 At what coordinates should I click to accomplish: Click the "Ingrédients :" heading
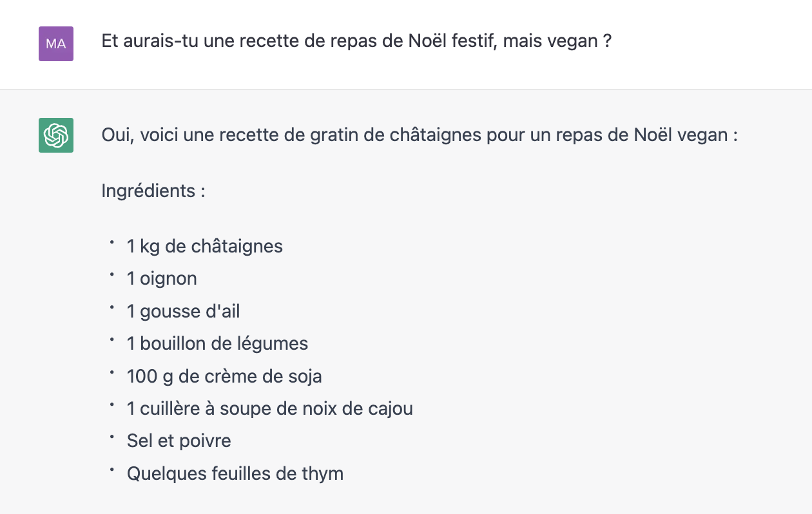click(153, 191)
